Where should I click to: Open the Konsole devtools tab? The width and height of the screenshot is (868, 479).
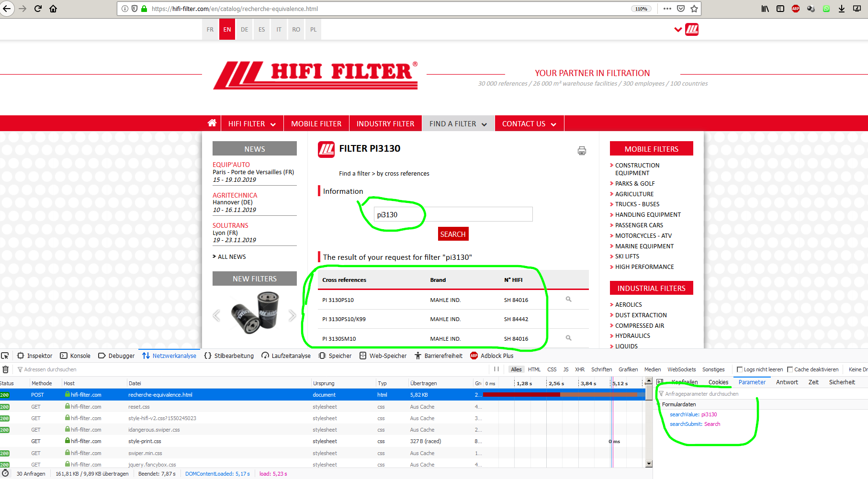pos(75,356)
